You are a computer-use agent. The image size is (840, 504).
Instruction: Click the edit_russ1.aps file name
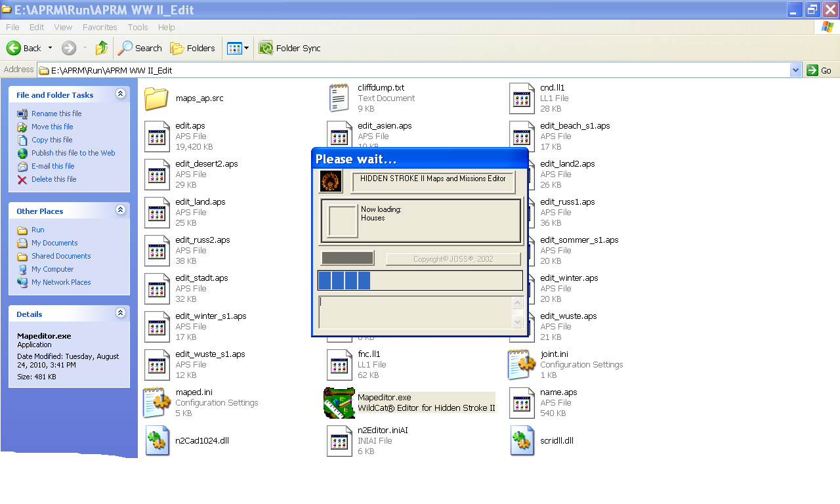click(567, 202)
